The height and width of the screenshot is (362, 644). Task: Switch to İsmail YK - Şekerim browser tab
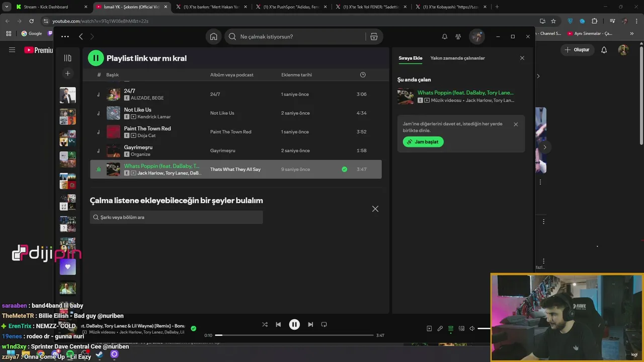coord(131,7)
